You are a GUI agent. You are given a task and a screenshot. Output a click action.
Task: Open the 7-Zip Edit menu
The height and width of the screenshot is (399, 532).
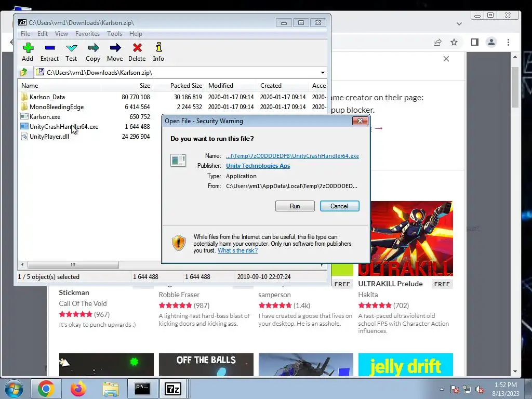(43, 34)
